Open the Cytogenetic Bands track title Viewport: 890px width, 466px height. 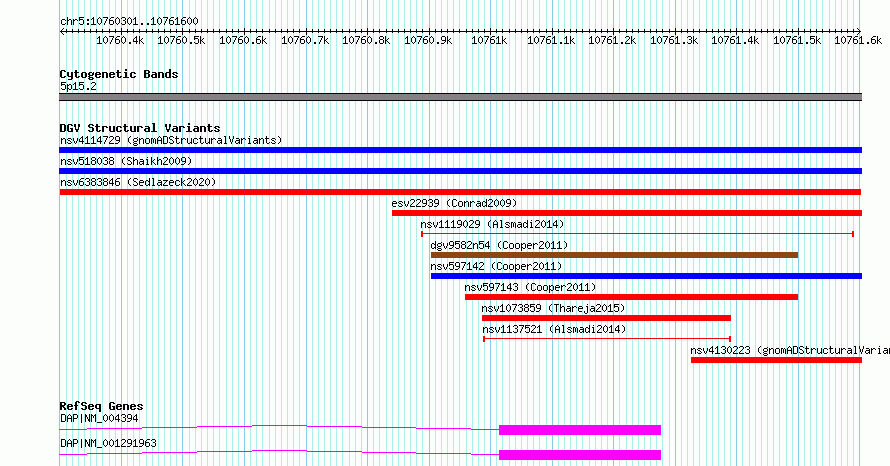(x=119, y=74)
